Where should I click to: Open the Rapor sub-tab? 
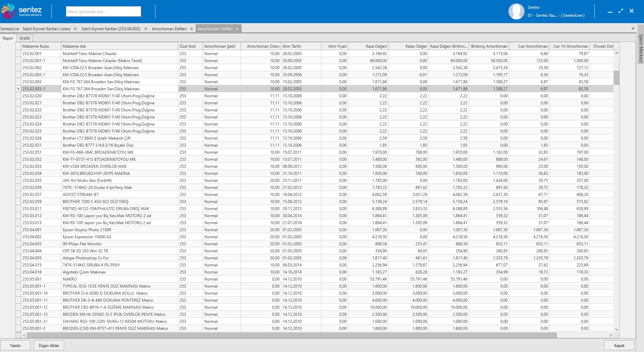coord(8,38)
